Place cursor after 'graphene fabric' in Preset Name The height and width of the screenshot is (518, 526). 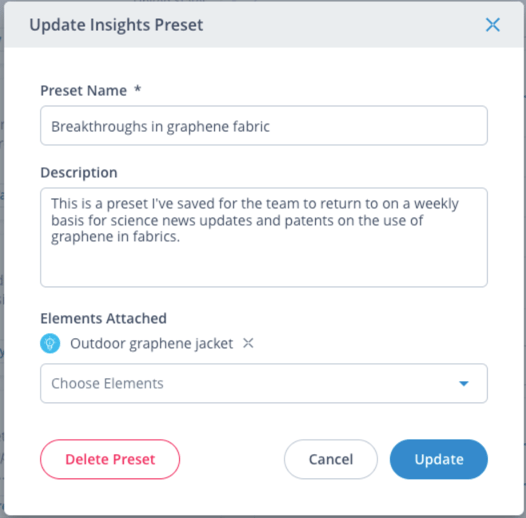(271, 126)
